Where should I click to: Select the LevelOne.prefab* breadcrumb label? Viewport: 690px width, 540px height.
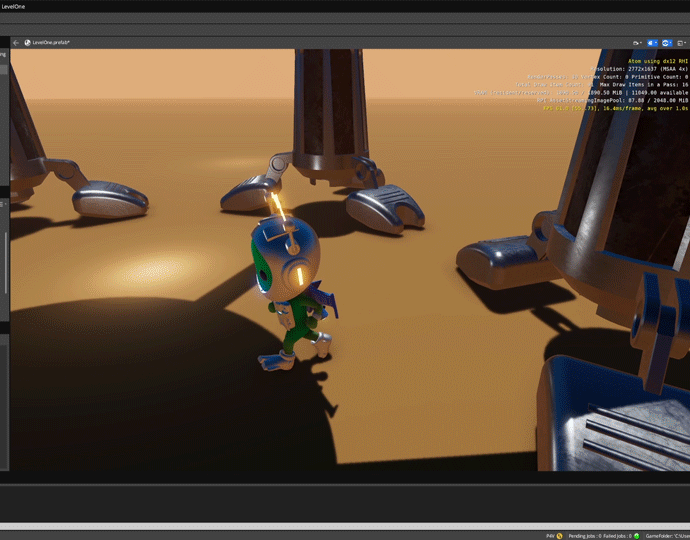(x=51, y=43)
